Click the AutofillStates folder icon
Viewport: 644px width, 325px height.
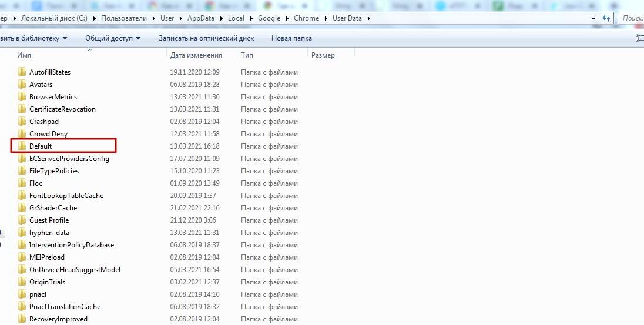[x=22, y=72]
